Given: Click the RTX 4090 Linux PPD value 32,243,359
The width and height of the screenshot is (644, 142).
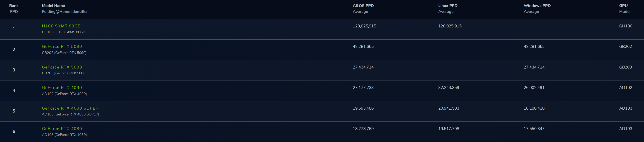Looking at the screenshot, I should tap(448, 87).
